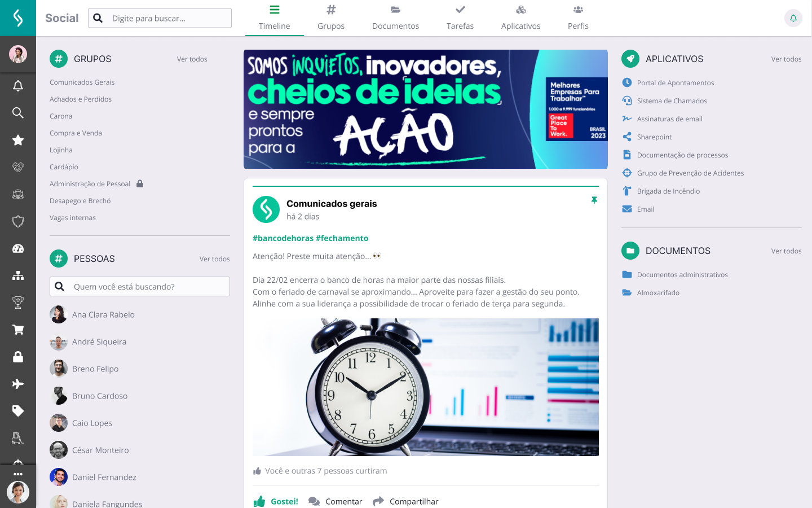Click the pin icon on the Comunicados gerais post

[x=594, y=200]
